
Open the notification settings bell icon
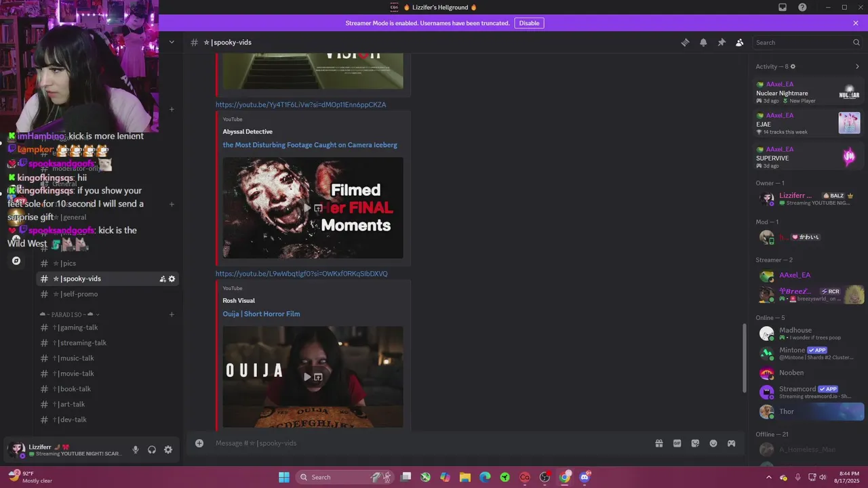pyautogui.click(x=703, y=42)
